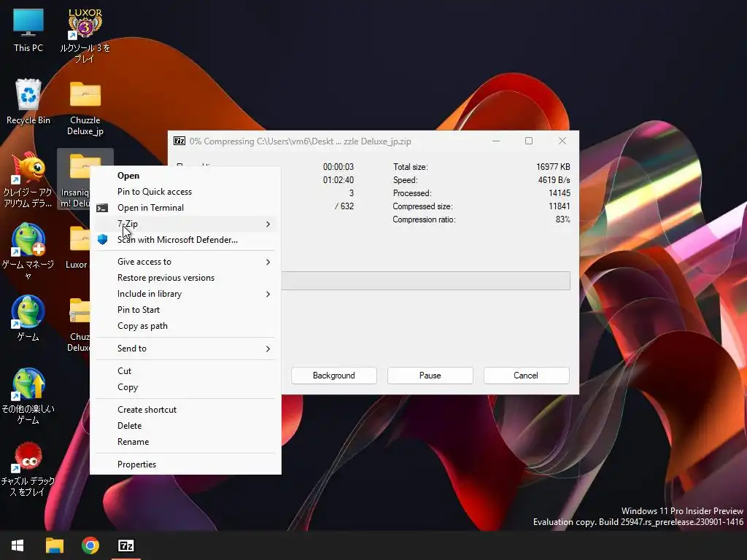Open Properties from the context menu
Image resolution: width=747 pixels, height=560 pixels.
point(185,464)
